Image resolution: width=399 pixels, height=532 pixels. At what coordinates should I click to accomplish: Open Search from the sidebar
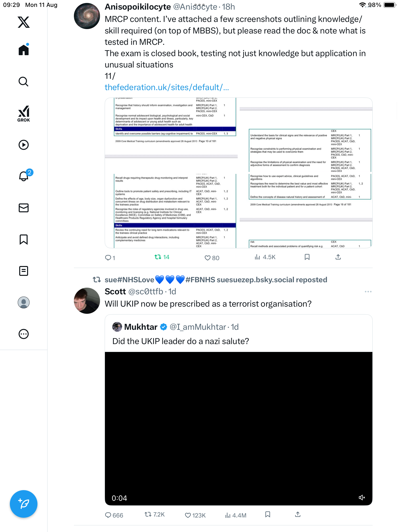(x=24, y=82)
